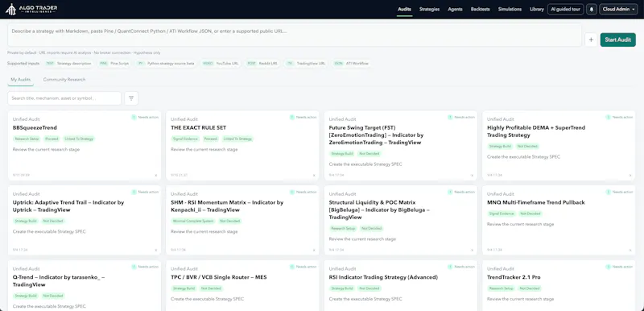Open the TPC / BVR / VCB Single Router title

point(218,277)
